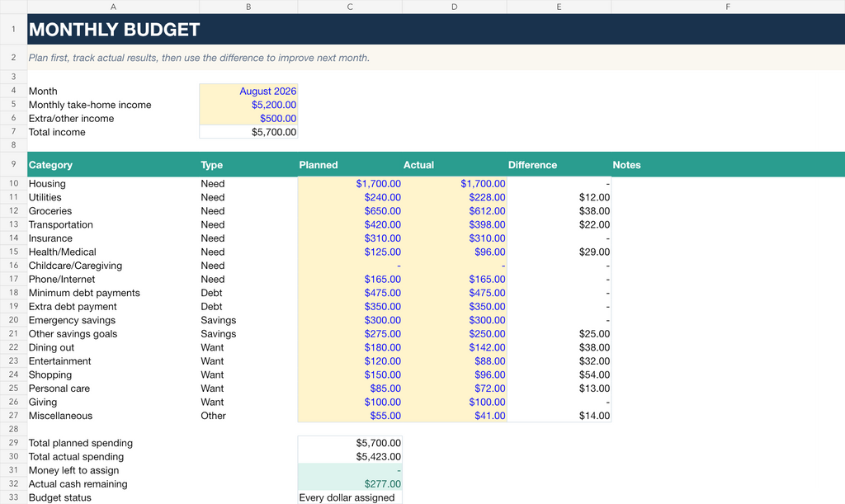
Task: Select Utilities planned $240.00 cell
Action: 350,197
